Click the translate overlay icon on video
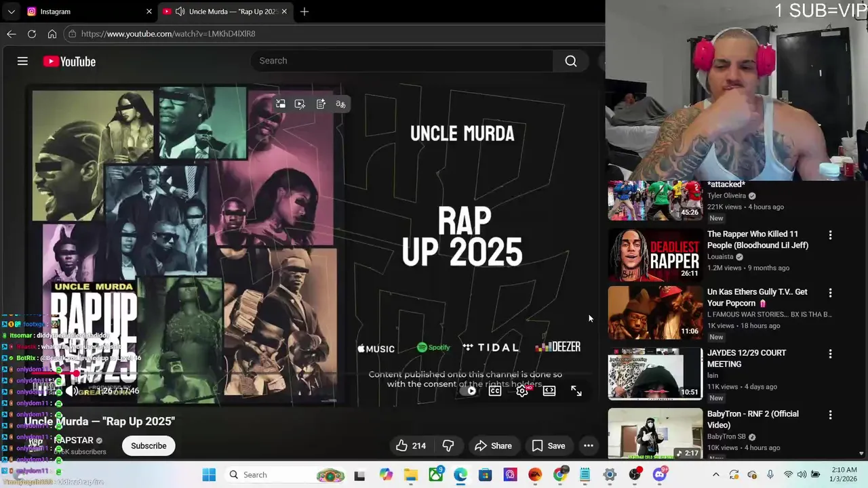868x488 pixels. [x=340, y=104]
